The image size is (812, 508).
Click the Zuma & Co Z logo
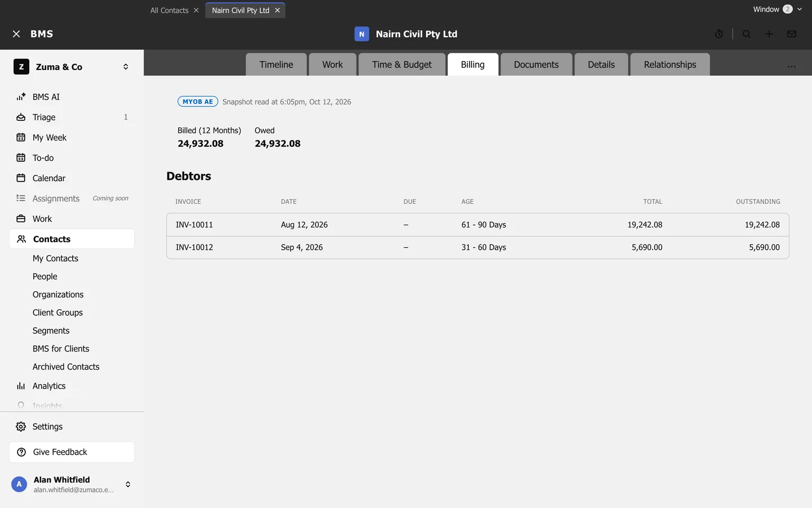click(21, 67)
